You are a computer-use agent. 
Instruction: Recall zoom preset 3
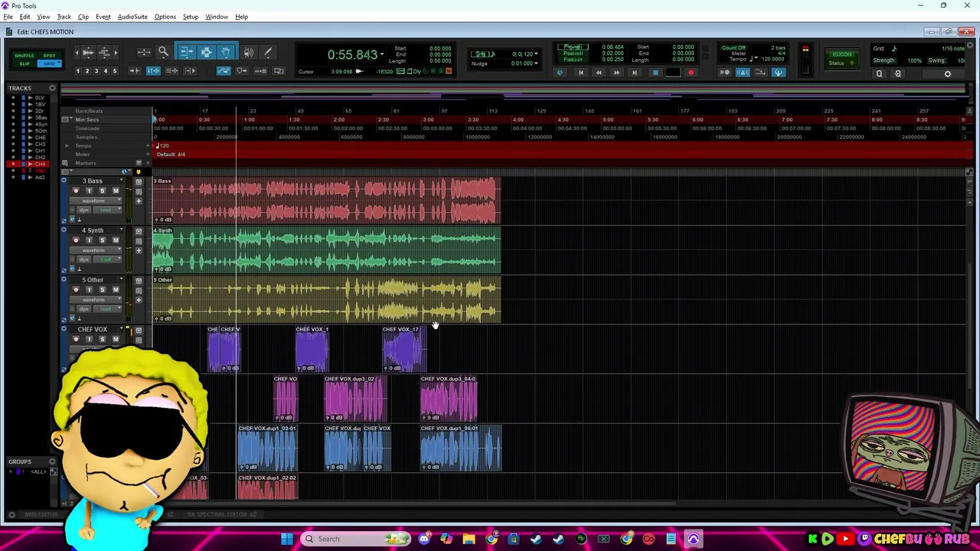point(96,71)
